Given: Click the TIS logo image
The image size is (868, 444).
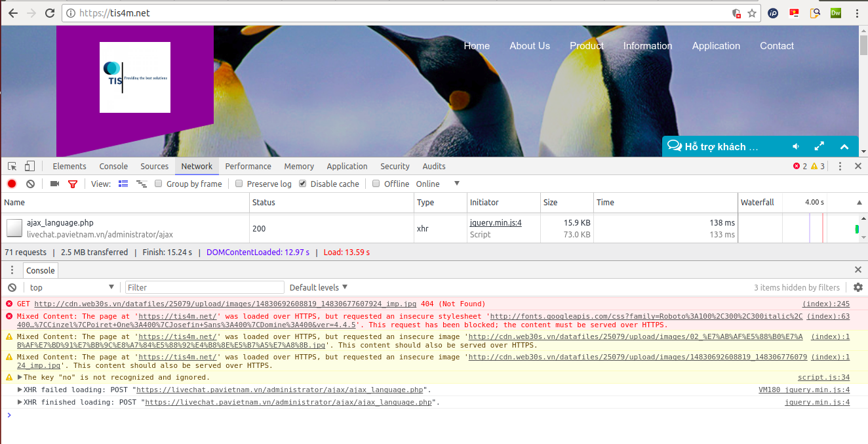Looking at the screenshot, I should 135,77.
